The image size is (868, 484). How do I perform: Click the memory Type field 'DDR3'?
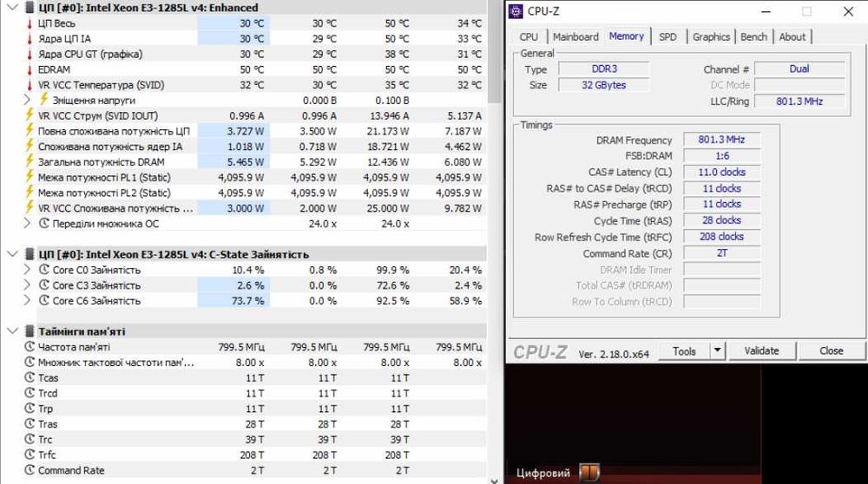604,69
